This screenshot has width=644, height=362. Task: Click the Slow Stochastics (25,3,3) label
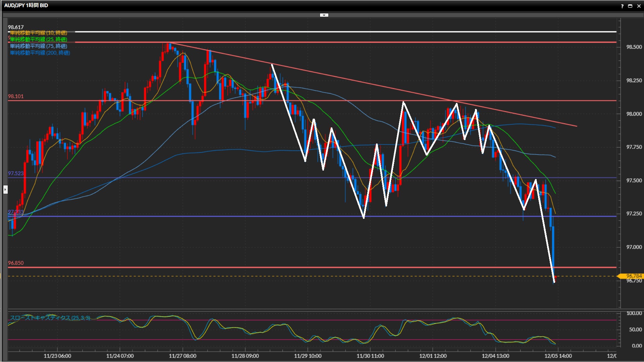(x=50, y=318)
